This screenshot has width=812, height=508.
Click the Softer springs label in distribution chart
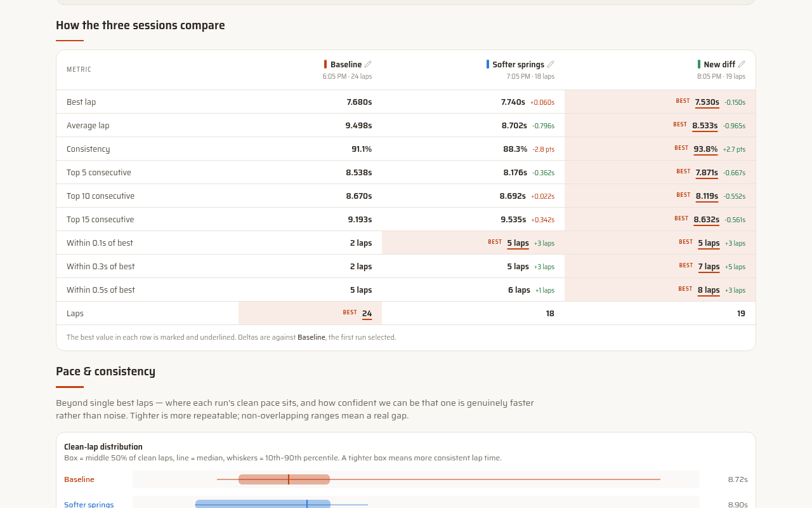tap(89, 504)
